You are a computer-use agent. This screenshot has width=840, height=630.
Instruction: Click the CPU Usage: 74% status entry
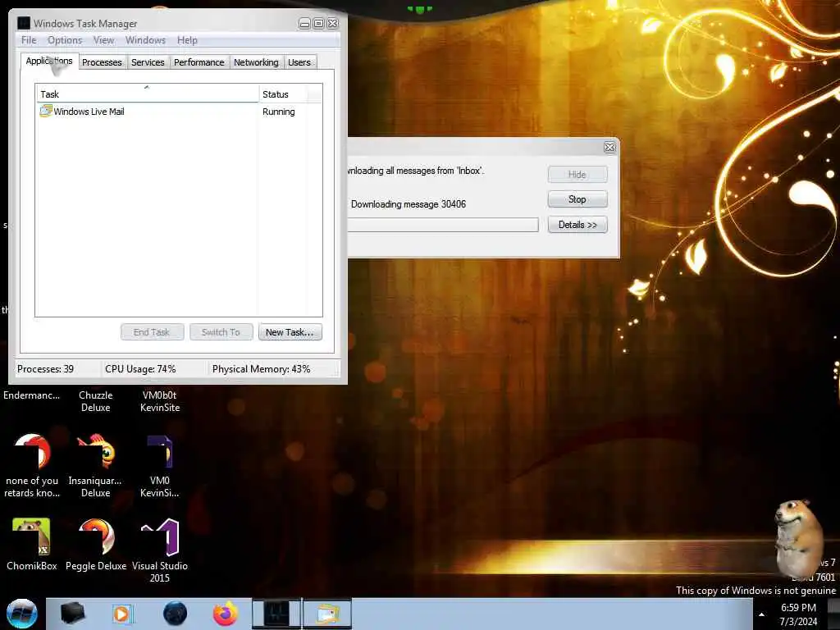(x=140, y=369)
